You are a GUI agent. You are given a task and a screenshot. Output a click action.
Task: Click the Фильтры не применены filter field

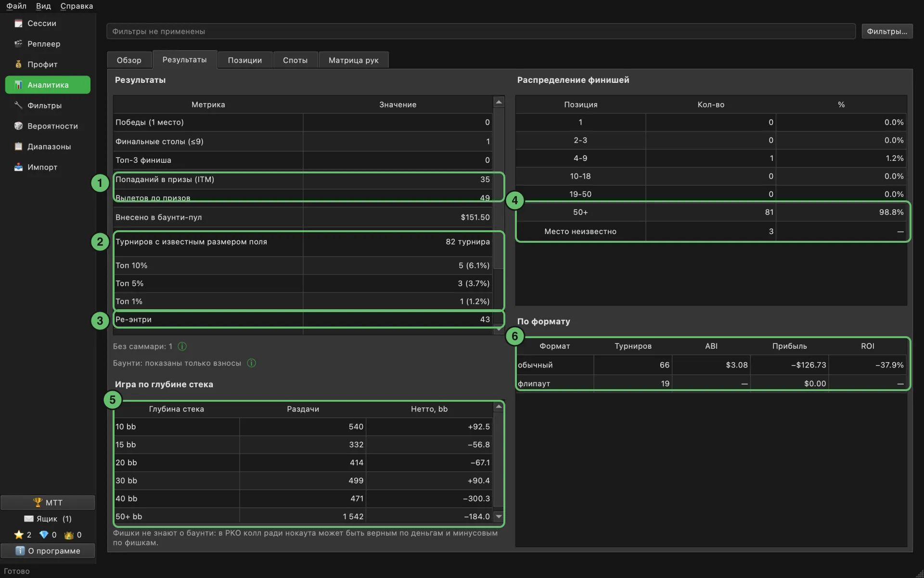click(481, 31)
